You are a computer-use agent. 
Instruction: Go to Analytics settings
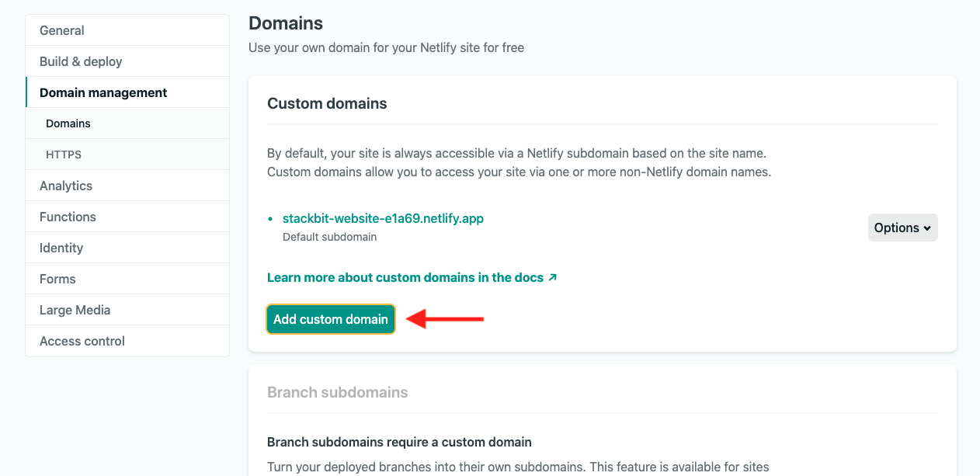[127, 186]
